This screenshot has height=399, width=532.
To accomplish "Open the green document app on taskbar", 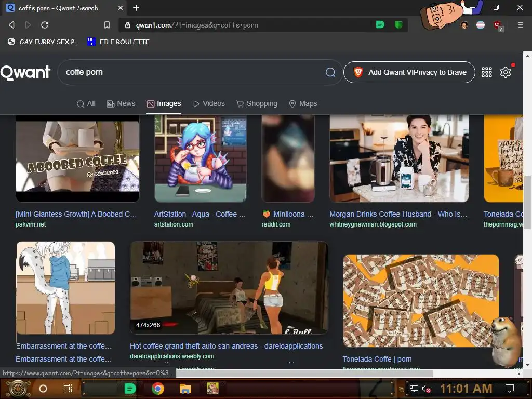I will point(130,389).
